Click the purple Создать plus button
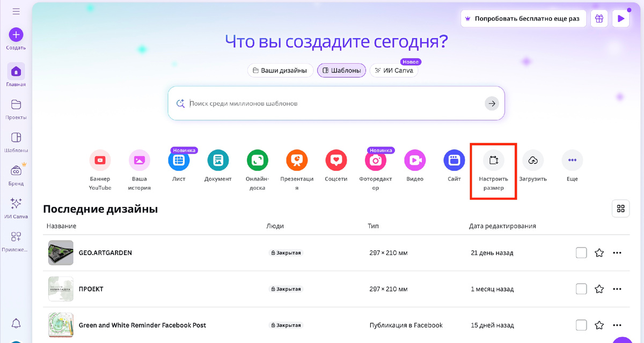 point(16,35)
